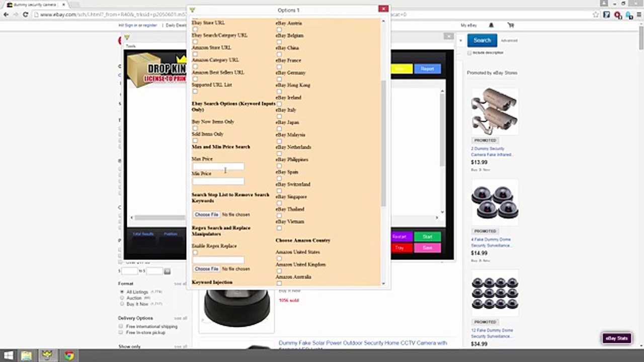Image resolution: width=644 pixels, height=362 pixels.
Task: Check the Amazon Best Sellers URL option
Action: [195, 79]
